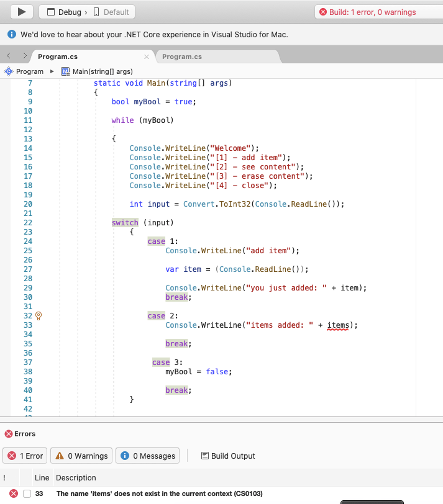443x504 pixels.
Task: Sort errors by the Description column header
Action: 76,478
